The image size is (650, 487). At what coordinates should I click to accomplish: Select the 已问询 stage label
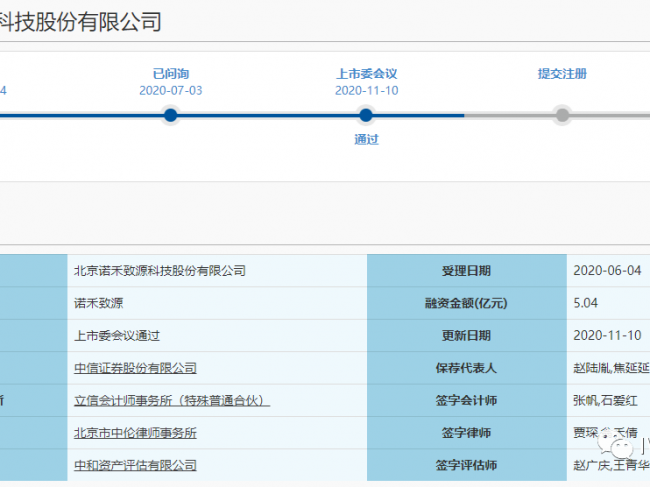point(171,74)
